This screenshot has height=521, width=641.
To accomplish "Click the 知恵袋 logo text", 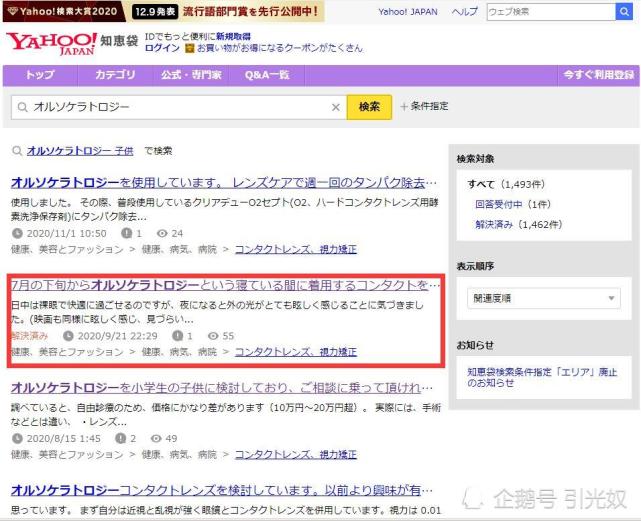I will [119, 41].
